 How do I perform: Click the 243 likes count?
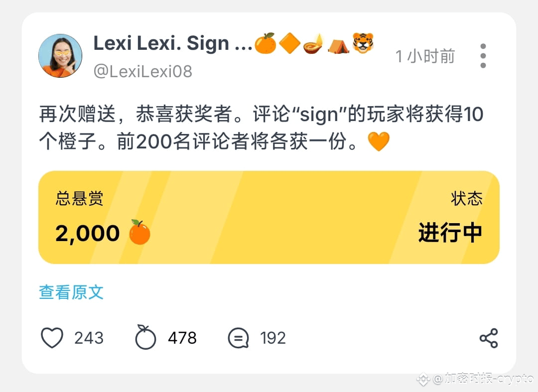coord(89,338)
